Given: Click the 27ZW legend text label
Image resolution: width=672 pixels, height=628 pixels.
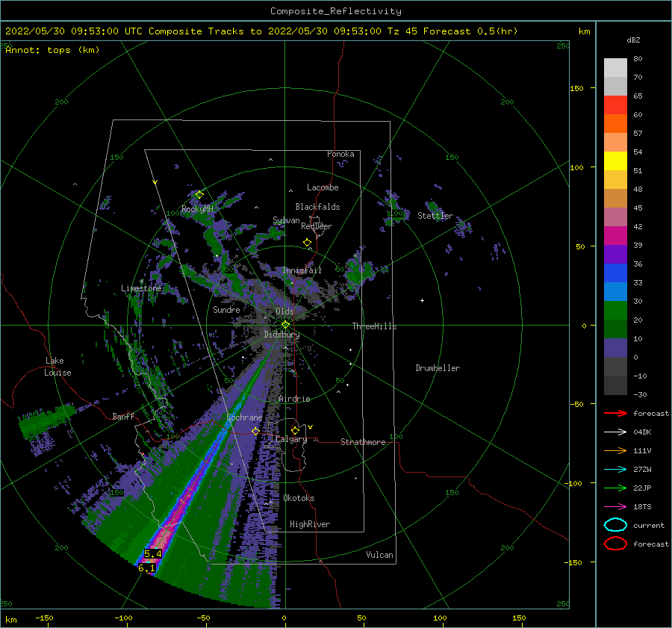Looking at the screenshot, I should coord(642,470).
